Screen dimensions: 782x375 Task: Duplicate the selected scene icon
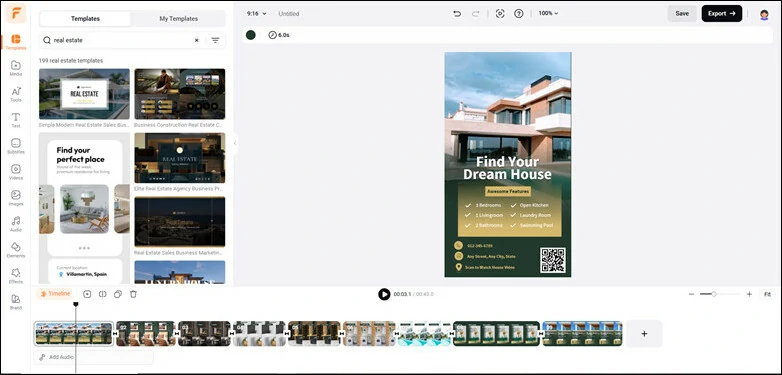click(118, 294)
